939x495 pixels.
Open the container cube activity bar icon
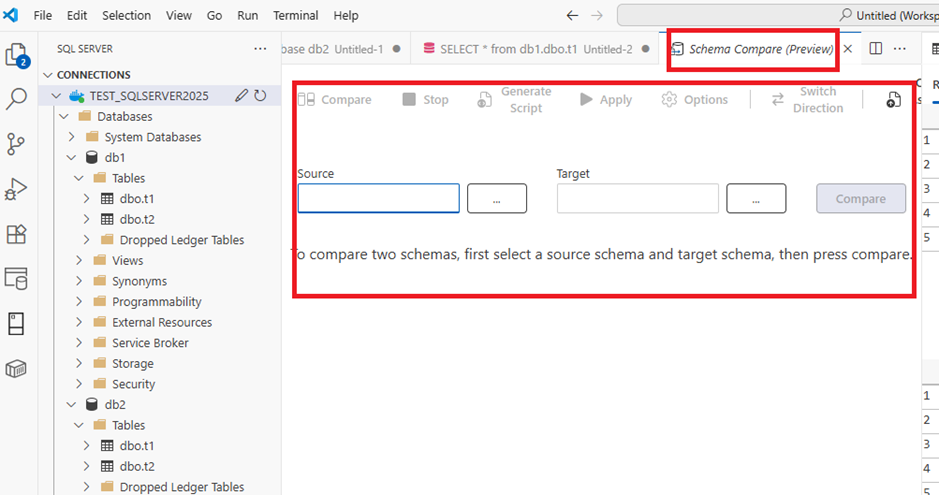tap(16, 369)
